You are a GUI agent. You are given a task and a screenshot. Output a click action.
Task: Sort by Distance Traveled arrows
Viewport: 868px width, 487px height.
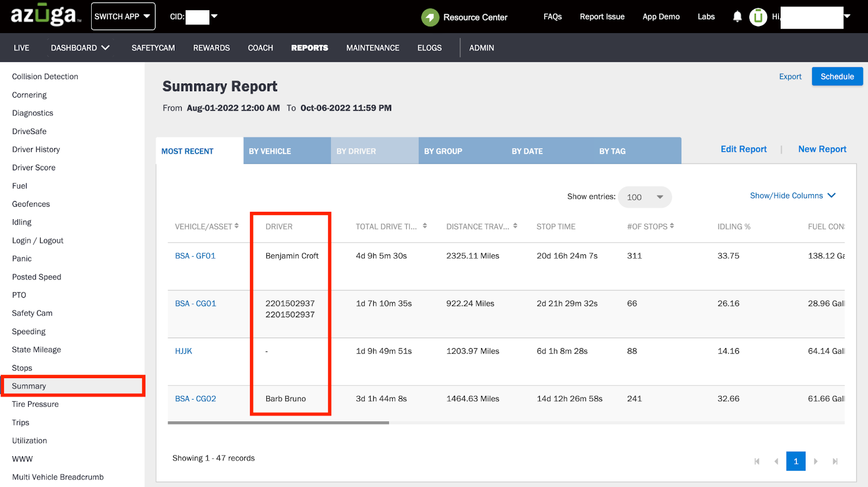click(515, 226)
